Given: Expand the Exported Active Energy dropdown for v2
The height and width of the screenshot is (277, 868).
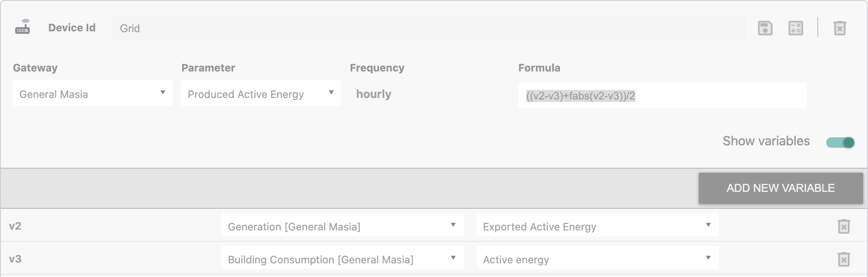Looking at the screenshot, I should 598,225.
